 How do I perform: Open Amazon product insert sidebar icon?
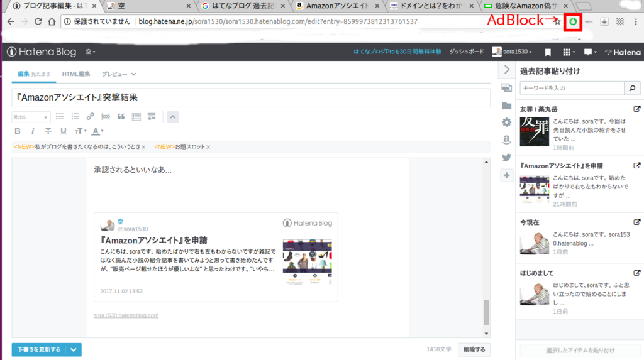pyautogui.click(x=506, y=140)
